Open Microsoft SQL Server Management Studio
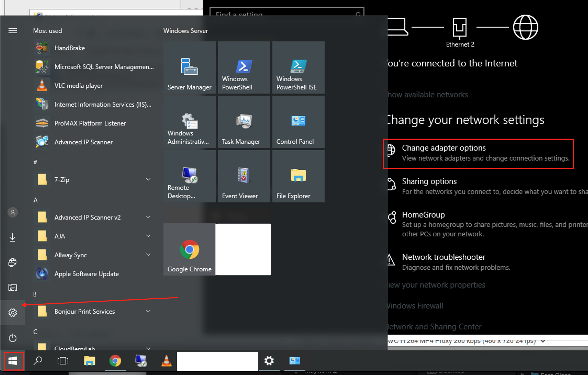The image size is (588, 375). click(x=94, y=67)
